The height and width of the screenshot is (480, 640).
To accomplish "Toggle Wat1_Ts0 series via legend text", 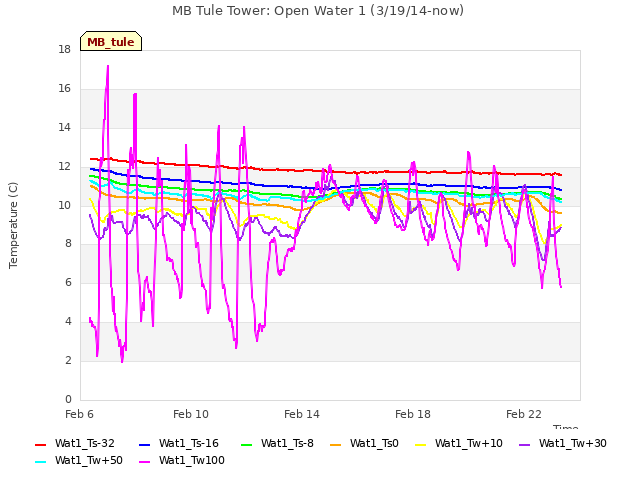I will [374, 444].
